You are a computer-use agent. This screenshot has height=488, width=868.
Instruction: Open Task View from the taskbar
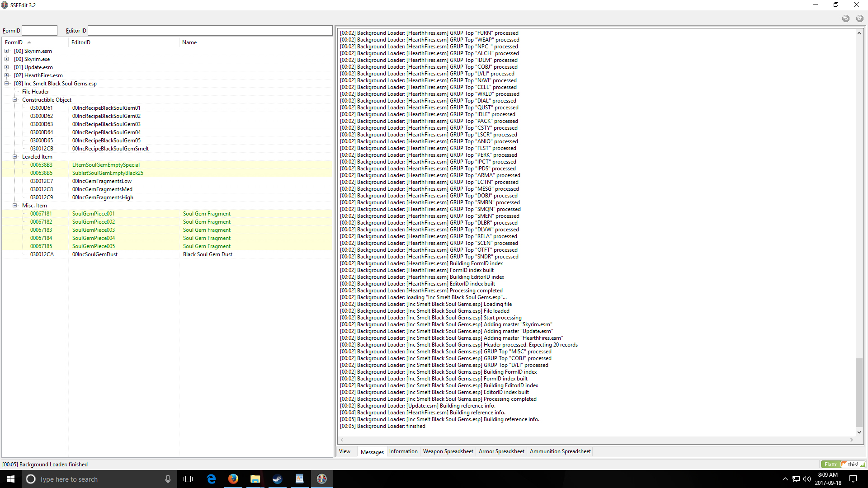coord(188,479)
